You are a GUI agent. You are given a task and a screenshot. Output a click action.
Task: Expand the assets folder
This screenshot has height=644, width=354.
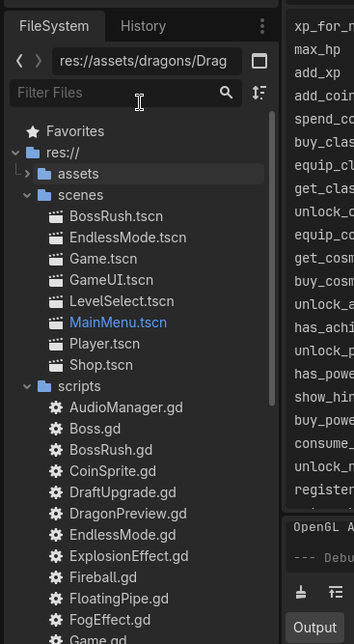27,174
